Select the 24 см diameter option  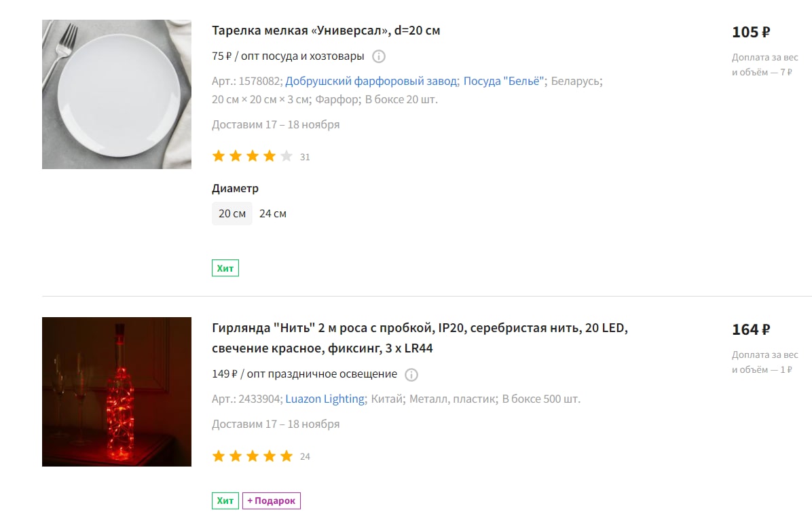coord(273,213)
